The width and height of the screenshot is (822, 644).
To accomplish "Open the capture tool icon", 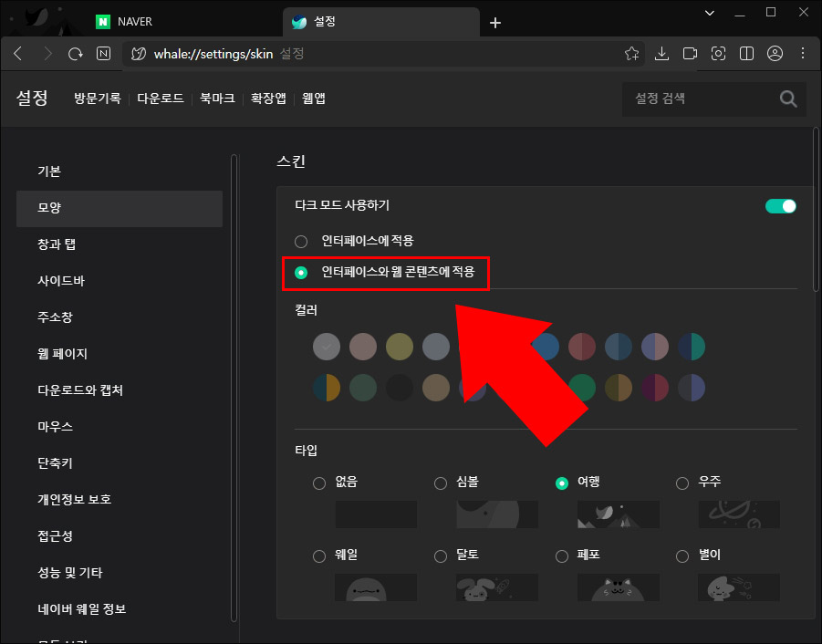I will click(718, 53).
